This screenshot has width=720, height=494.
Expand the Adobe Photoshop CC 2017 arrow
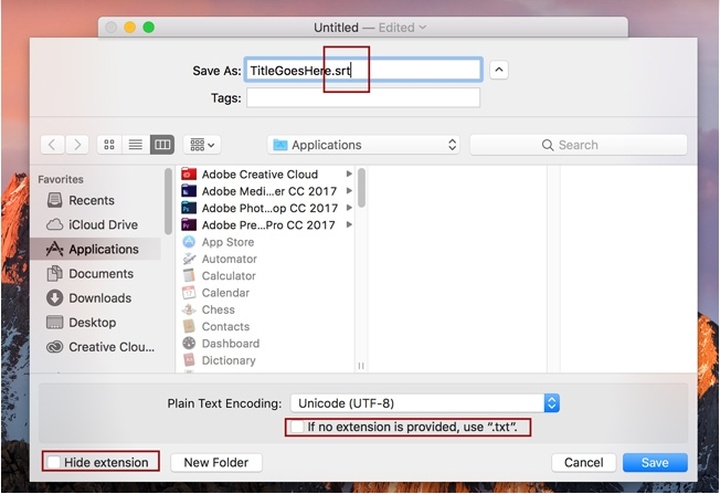tap(349, 208)
